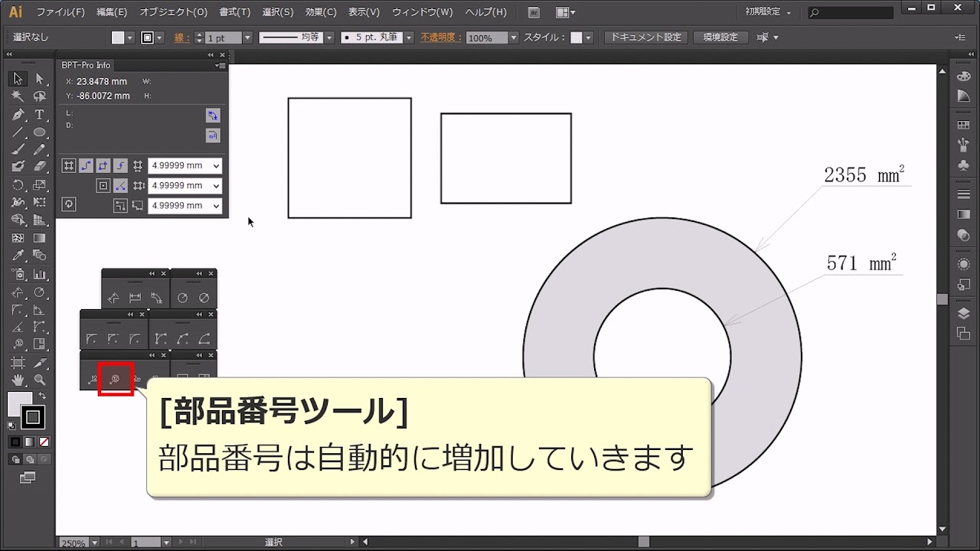Click the 環境設定 button
Image resolution: width=980 pixels, height=551 pixels.
tap(720, 36)
